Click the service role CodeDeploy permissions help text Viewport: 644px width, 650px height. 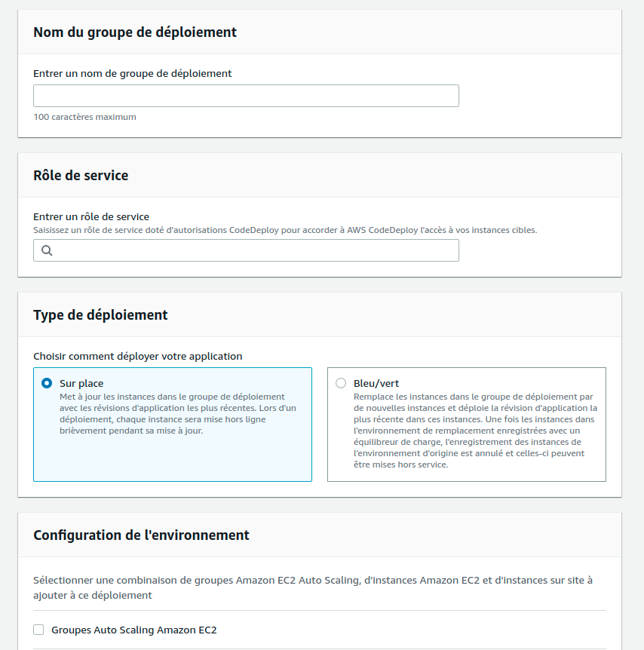pyautogui.click(x=285, y=230)
